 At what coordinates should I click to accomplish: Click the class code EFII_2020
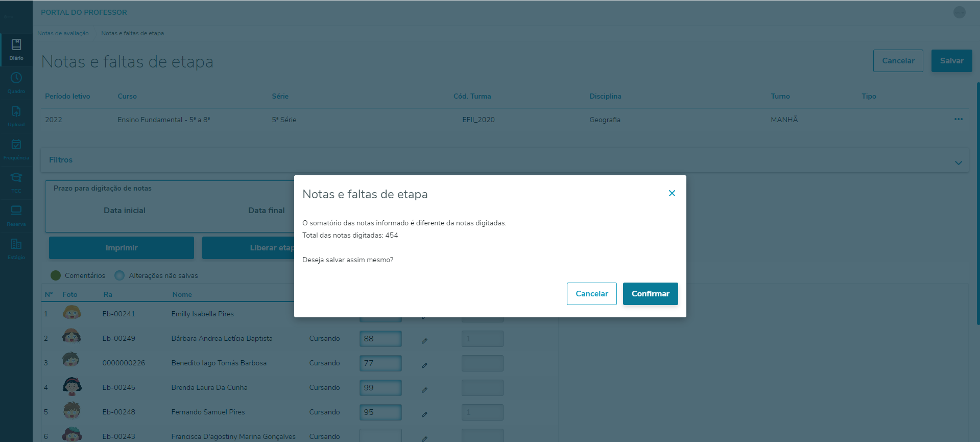pyautogui.click(x=479, y=120)
